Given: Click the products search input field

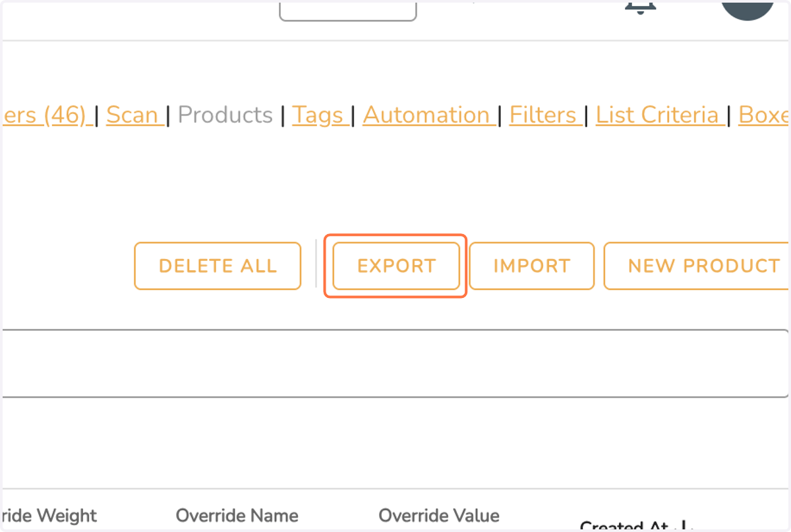Looking at the screenshot, I should click(x=395, y=363).
